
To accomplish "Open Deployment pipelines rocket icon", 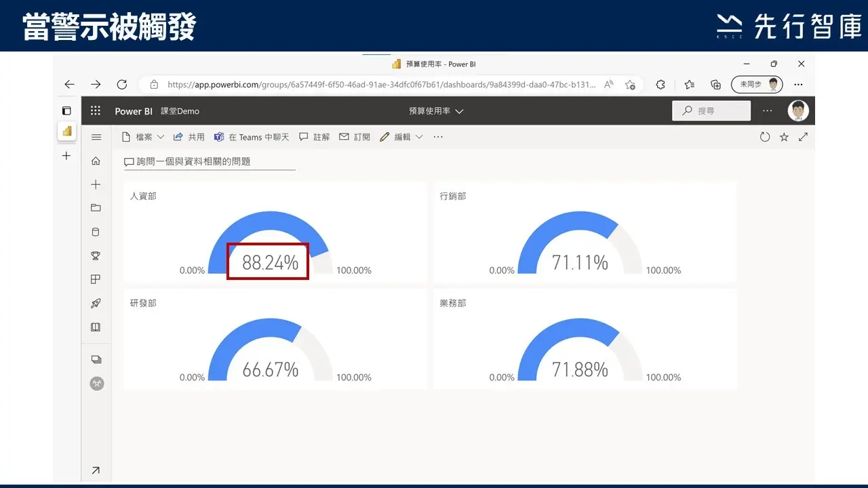I will [96, 303].
